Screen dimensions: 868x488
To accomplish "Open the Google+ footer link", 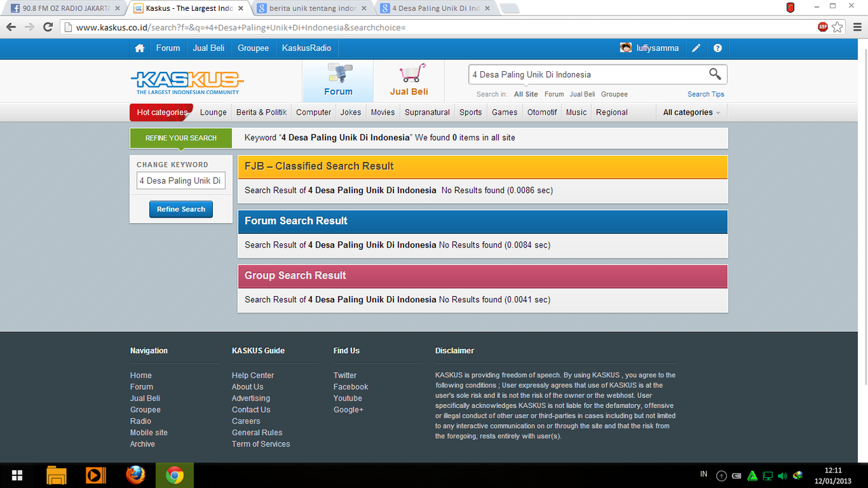I will 349,410.
